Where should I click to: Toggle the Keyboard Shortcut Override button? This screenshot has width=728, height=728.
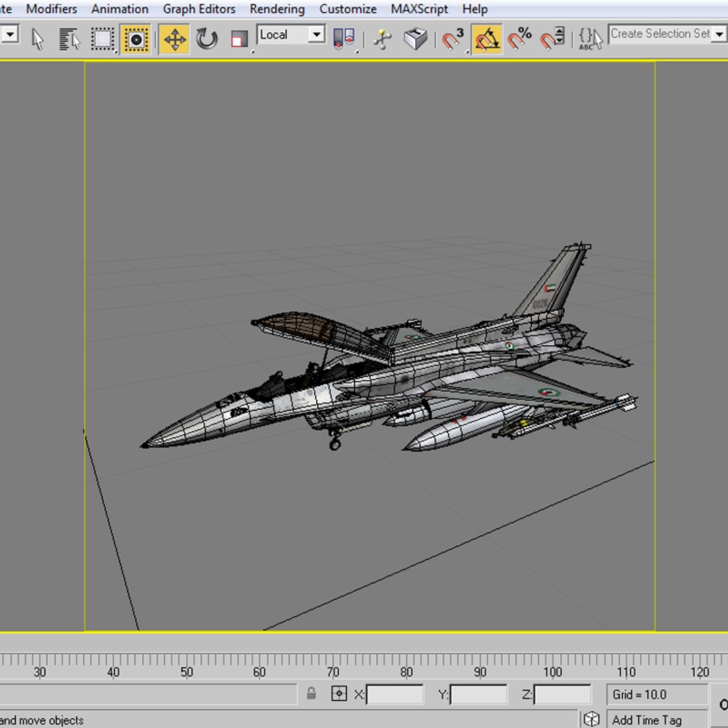pos(415,39)
